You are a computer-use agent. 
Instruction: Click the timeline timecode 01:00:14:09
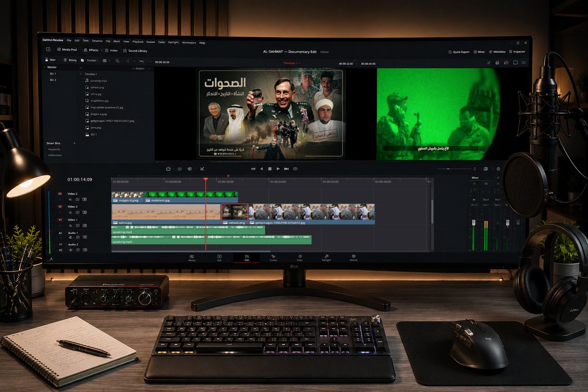[x=80, y=179]
